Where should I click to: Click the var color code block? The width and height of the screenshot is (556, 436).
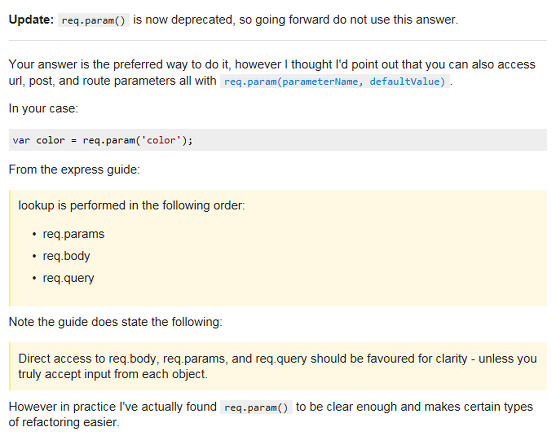pos(278,140)
